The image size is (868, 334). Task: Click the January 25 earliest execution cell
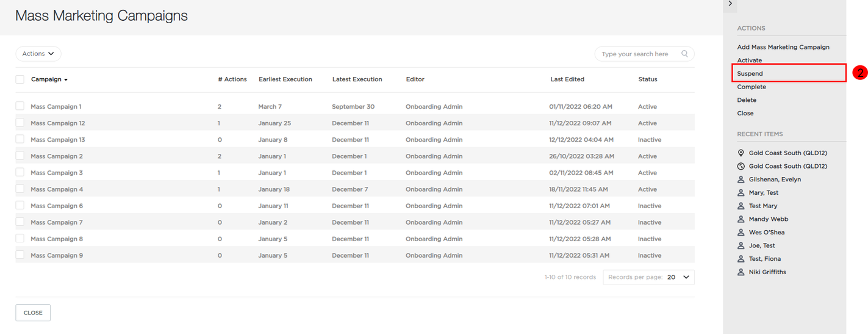click(x=274, y=123)
